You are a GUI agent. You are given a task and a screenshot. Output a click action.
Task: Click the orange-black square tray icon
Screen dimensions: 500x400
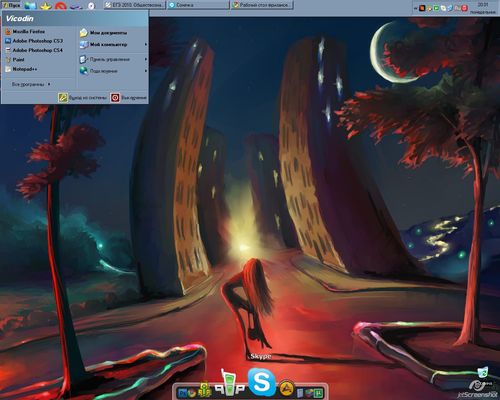[x=422, y=8]
